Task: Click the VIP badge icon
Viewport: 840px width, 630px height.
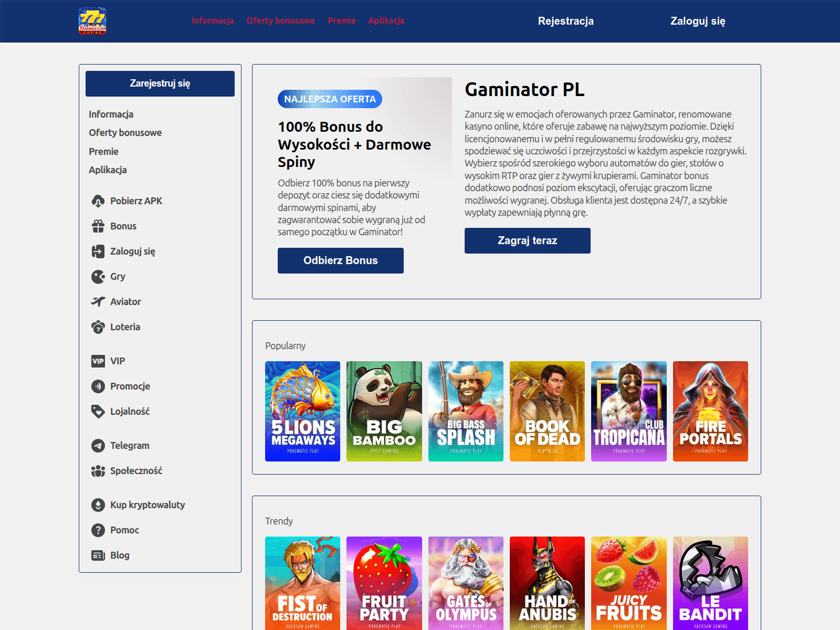Action: coord(98,361)
